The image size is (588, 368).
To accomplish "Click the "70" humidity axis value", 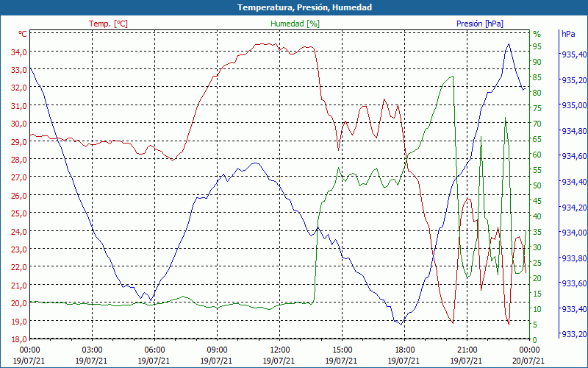I will pos(537,124).
